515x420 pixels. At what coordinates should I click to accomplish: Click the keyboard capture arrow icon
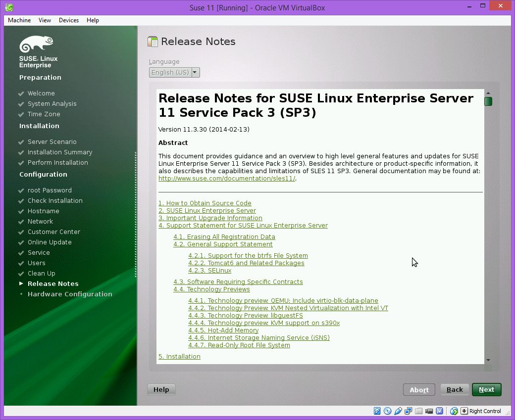(464, 411)
